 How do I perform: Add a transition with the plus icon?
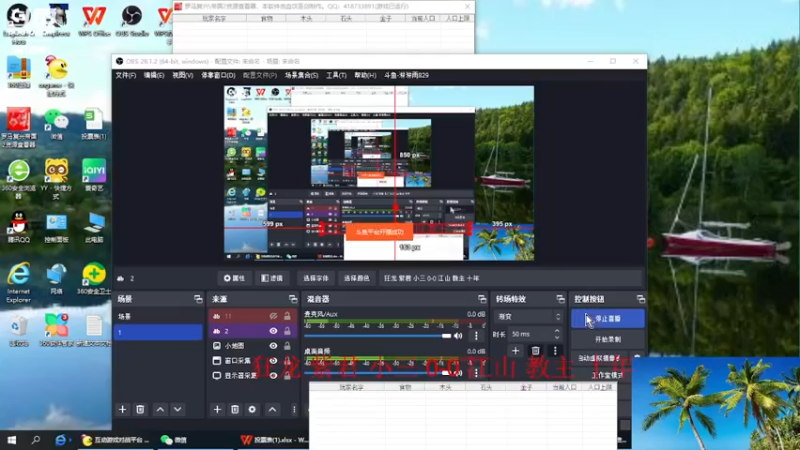tap(515, 351)
